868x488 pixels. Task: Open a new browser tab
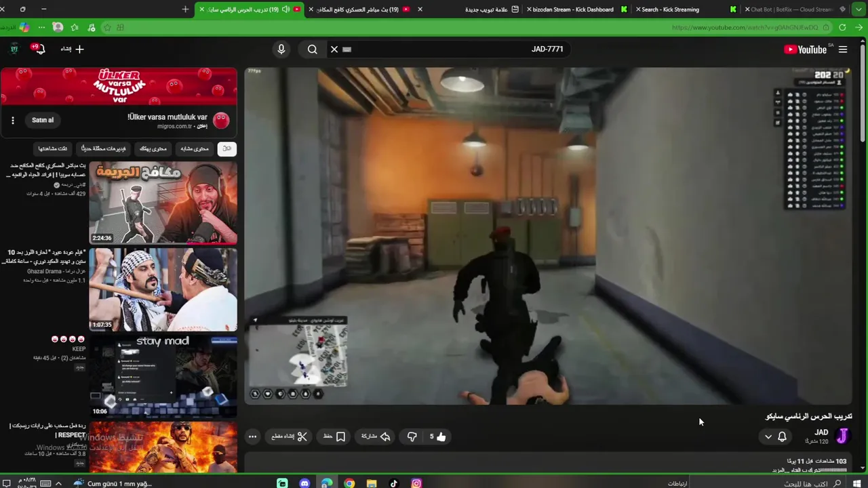tap(185, 9)
